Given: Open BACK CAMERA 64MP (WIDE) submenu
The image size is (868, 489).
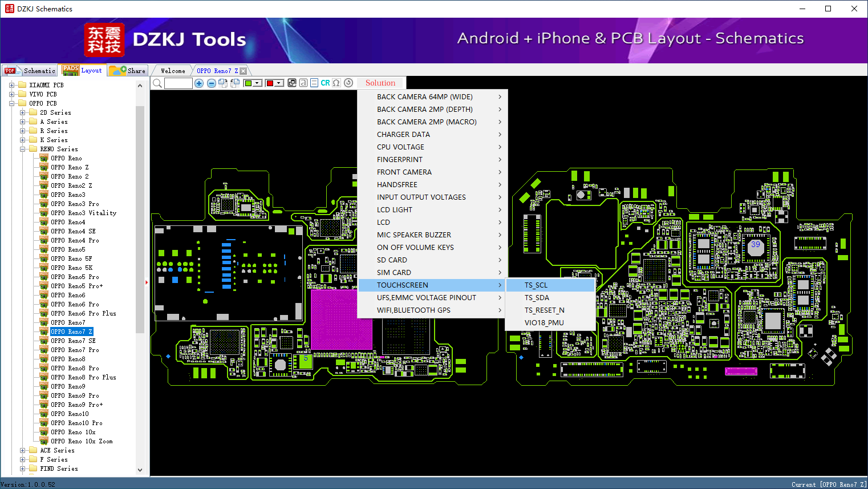Looking at the screenshot, I should pos(432,97).
